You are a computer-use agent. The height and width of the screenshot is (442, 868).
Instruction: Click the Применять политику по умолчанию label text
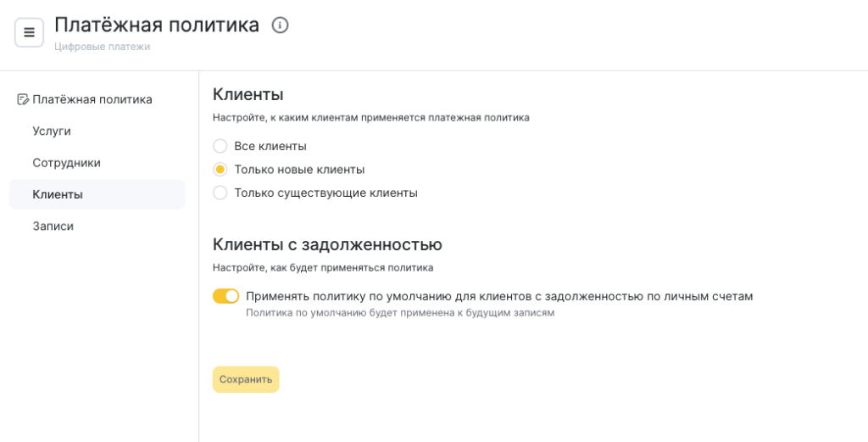[x=499, y=296]
